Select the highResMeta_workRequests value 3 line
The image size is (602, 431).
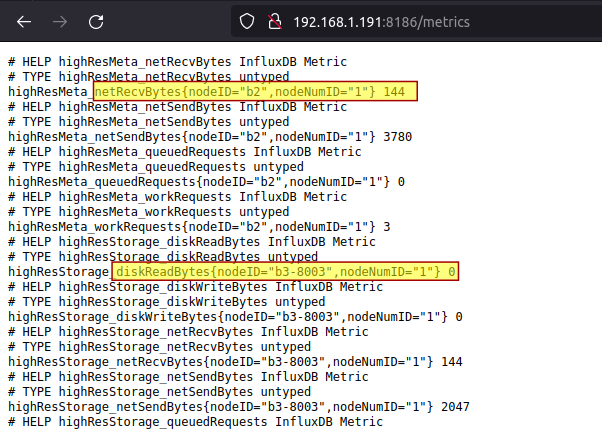pos(199,226)
